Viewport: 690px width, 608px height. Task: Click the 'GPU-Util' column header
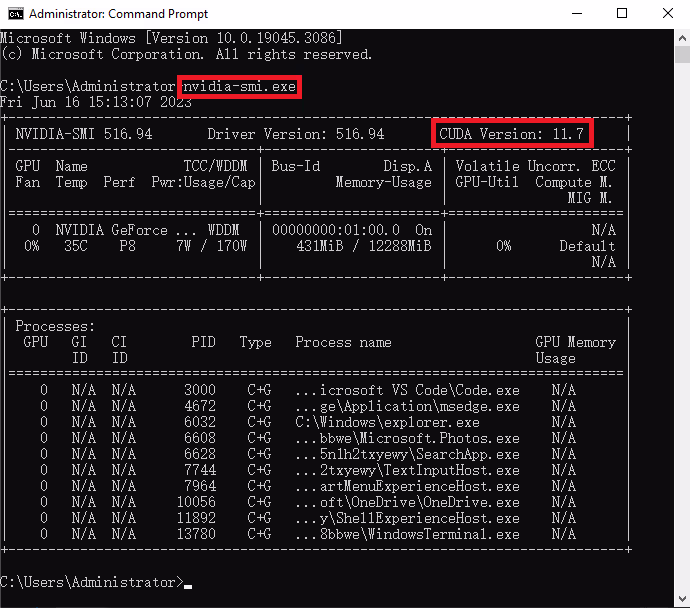click(487, 182)
